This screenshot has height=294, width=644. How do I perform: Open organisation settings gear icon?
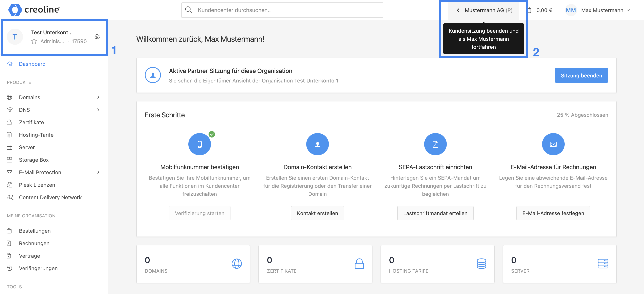point(97,37)
